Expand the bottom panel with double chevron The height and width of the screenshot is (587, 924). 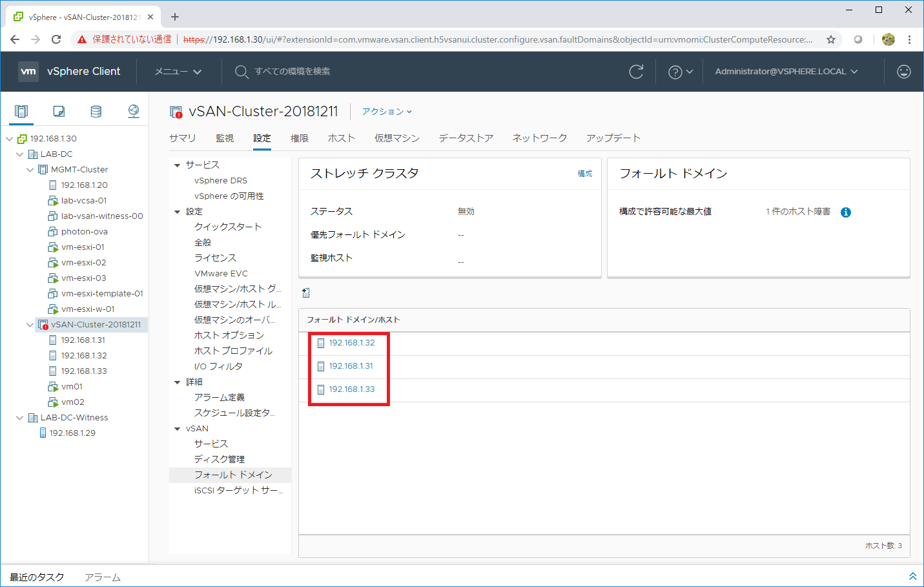[x=913, y=576]
